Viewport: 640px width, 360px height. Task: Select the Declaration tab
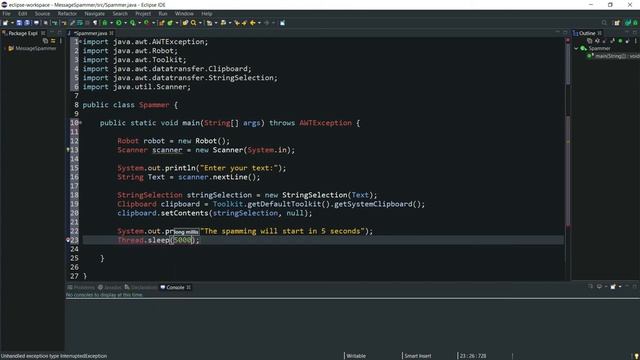(x=141, y=287)
